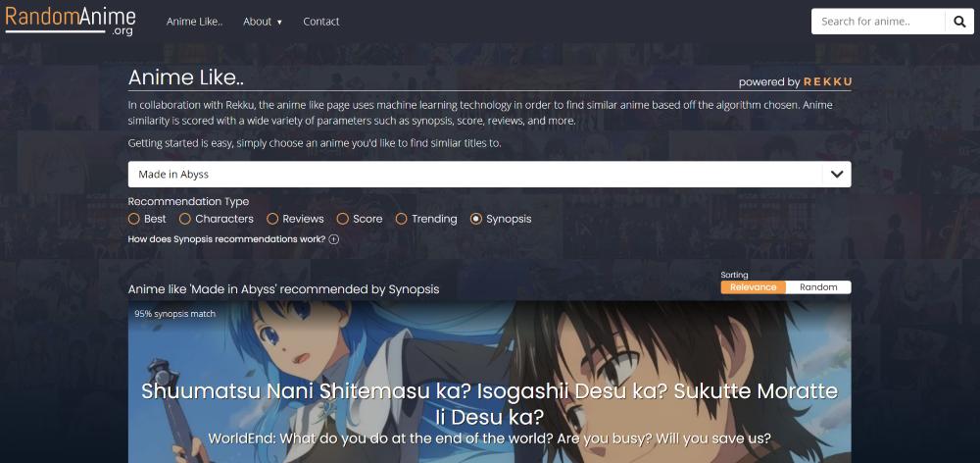
Task: Set sorting to Relevance
Action: pos(753,287)
